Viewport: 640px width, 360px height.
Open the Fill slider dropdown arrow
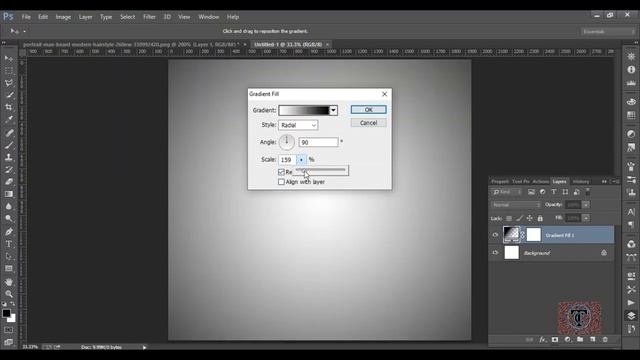[586, 218]
